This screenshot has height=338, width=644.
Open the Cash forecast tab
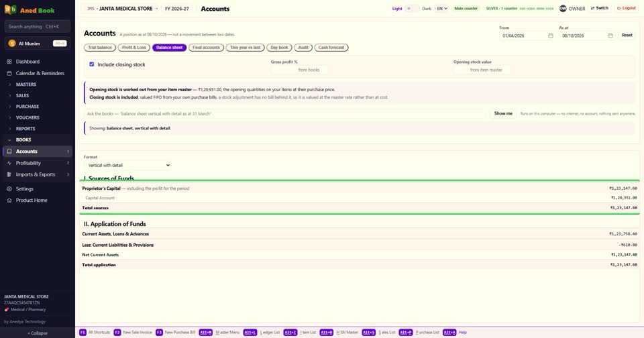pos(331,48)
